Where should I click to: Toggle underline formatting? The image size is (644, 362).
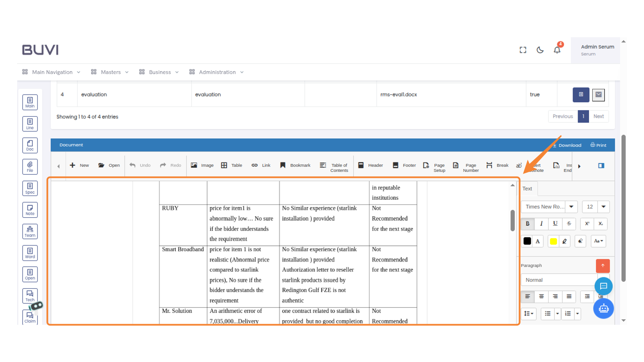click(555, 224)
